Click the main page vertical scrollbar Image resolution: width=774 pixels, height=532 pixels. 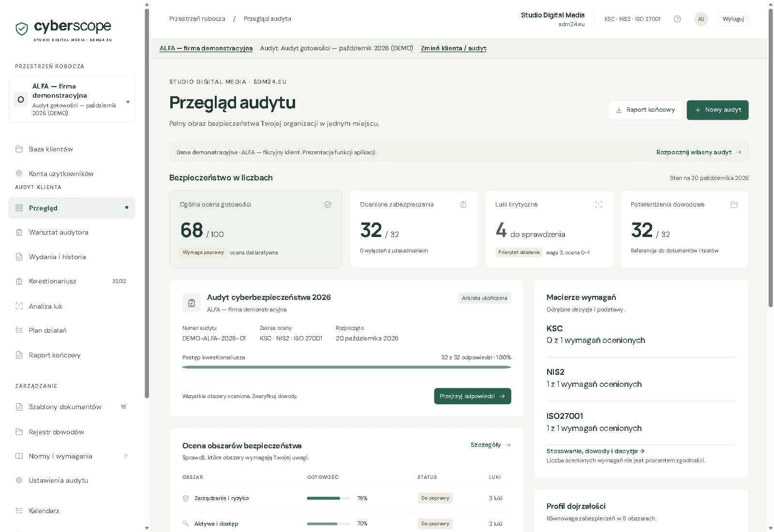[x=771, y=158]
